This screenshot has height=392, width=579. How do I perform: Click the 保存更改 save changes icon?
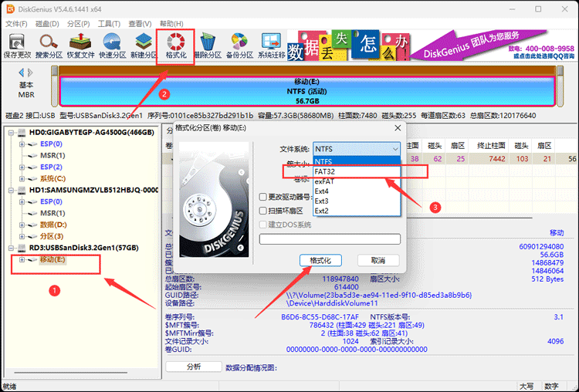coord(17,46)
